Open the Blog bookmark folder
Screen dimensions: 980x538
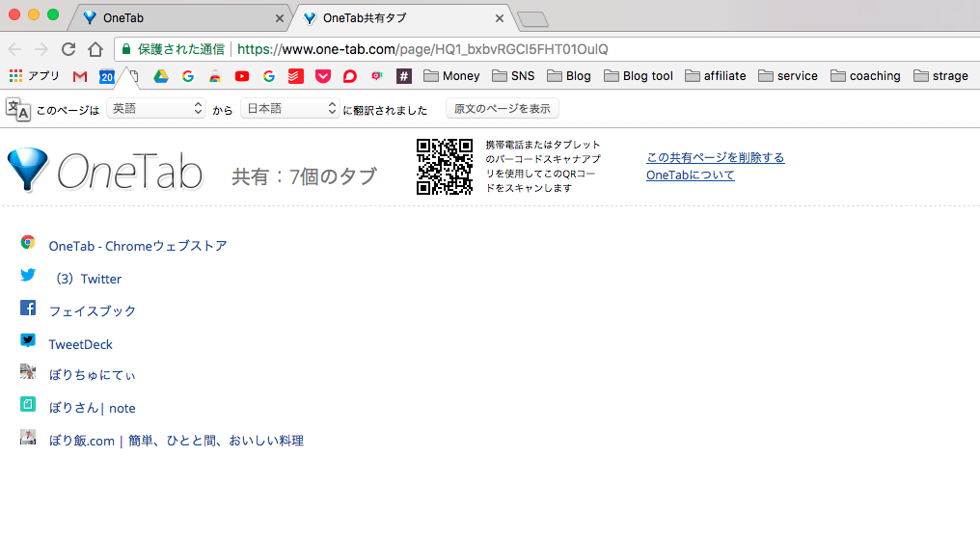(569, 76)
